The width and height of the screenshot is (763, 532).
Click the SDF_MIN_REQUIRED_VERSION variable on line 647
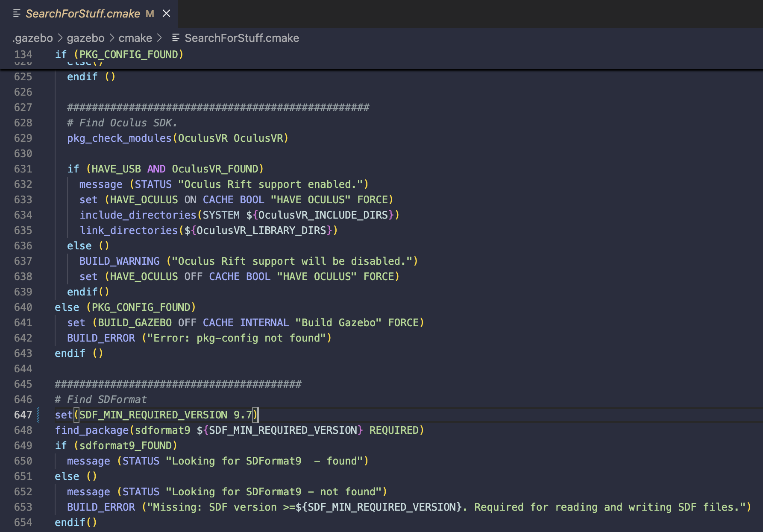(x=153, y=415)
